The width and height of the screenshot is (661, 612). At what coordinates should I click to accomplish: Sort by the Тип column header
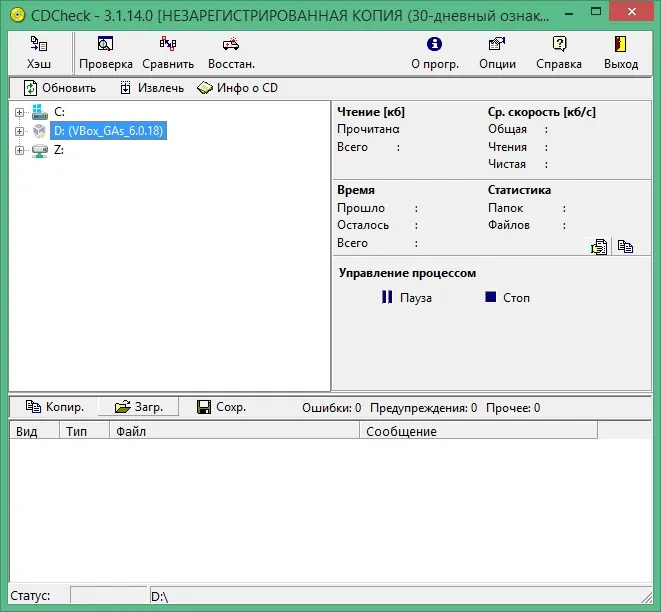click(x=84, y=431)
